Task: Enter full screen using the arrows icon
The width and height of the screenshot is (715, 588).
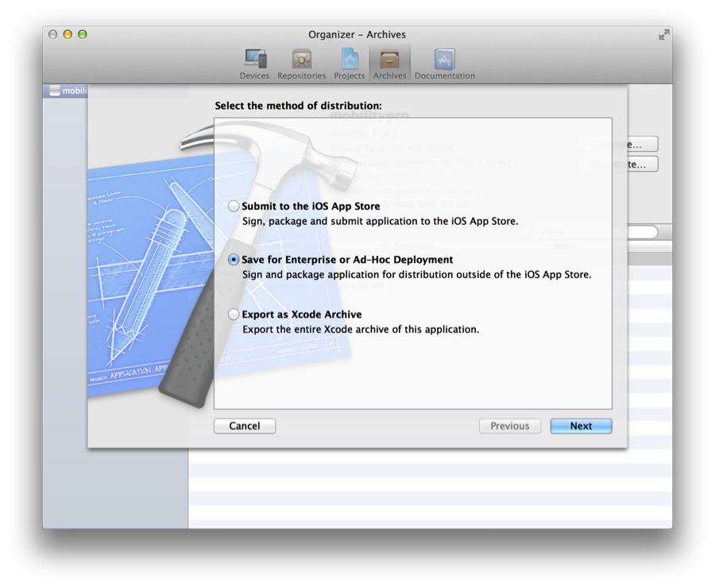Action: pyautogui.click(x=663, y=35)
